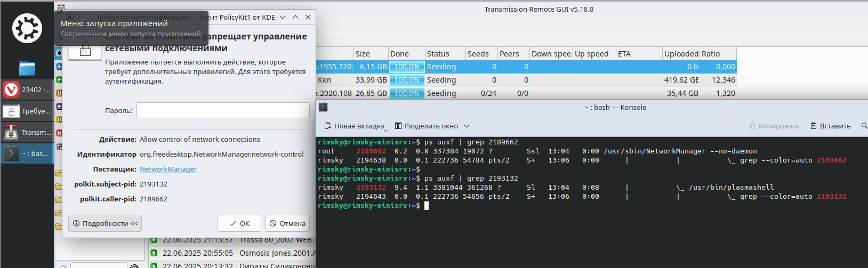Image resolution: width=868 pixels, height=268 pixels.
Task: Sort torrents by the Down speed column header
Action: tap(551, 54)
